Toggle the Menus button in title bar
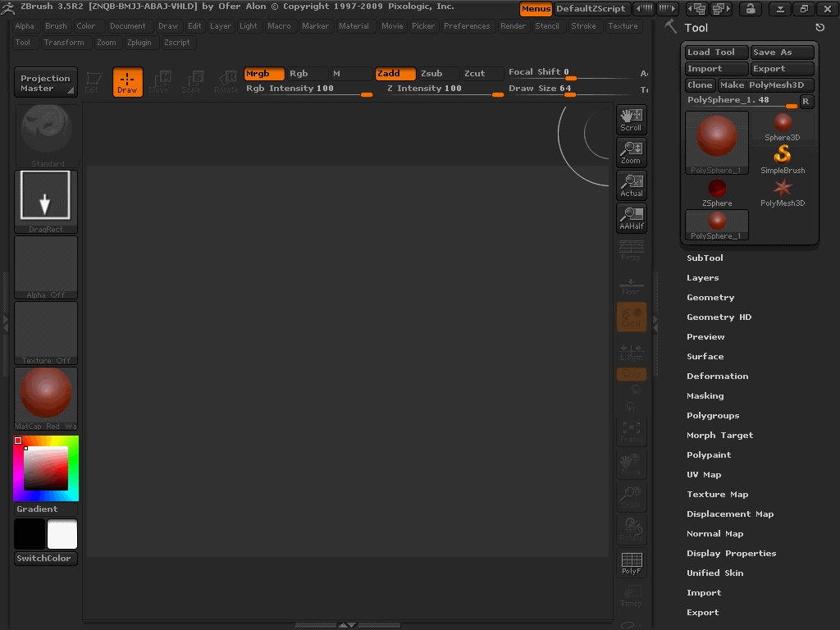Image resolution: width=840 pixels, height=630 pixels. [536, 8]
